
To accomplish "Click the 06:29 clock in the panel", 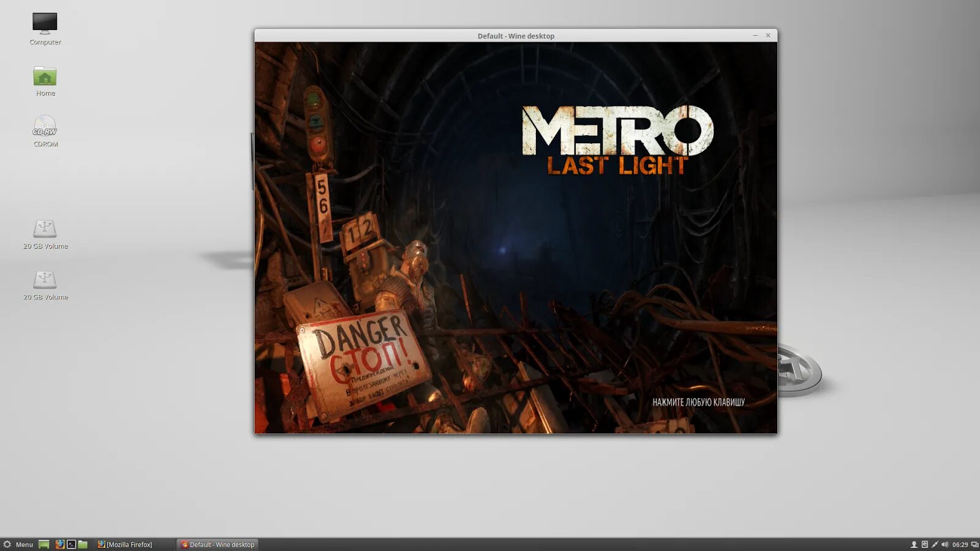I will point(960,544).
